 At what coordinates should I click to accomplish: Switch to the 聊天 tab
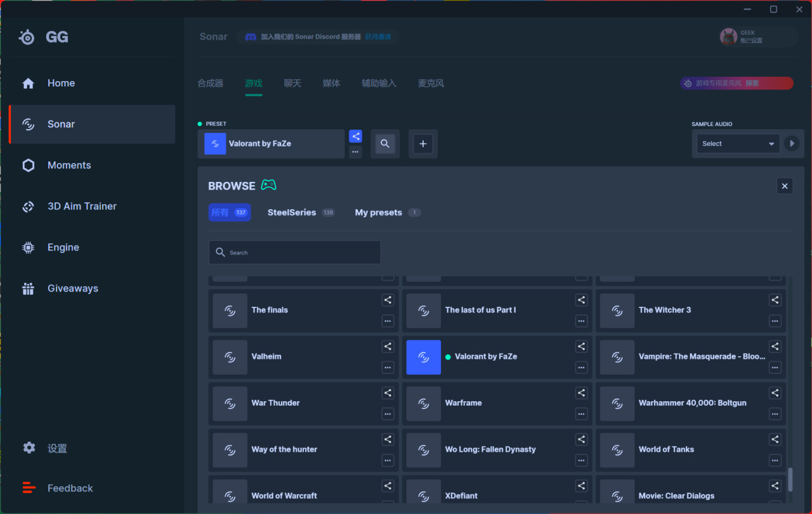pos(292,84)
